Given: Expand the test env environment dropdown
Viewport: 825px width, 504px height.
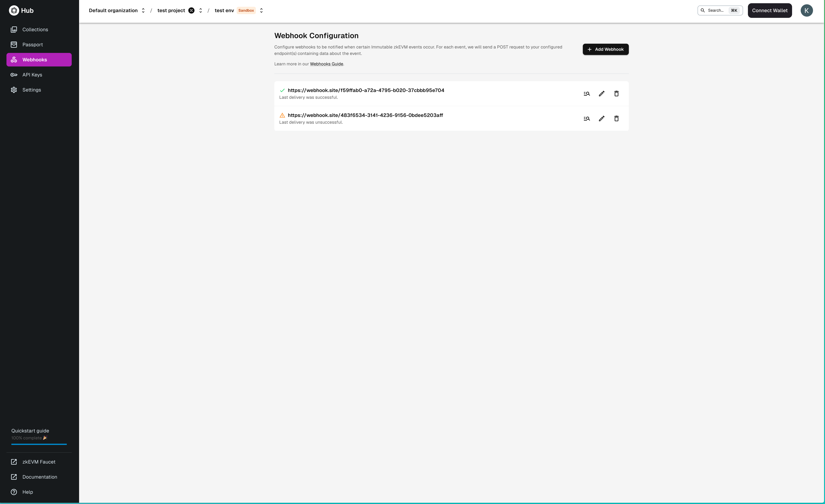Looking at the screenshot, I should pyautogui.click(x=262, y=10).
